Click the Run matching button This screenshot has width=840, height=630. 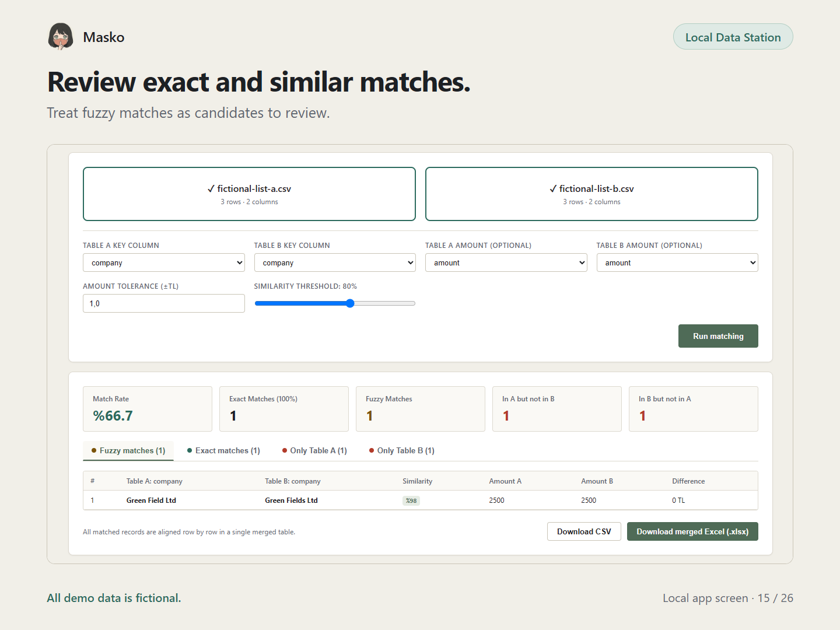point(718,336)
